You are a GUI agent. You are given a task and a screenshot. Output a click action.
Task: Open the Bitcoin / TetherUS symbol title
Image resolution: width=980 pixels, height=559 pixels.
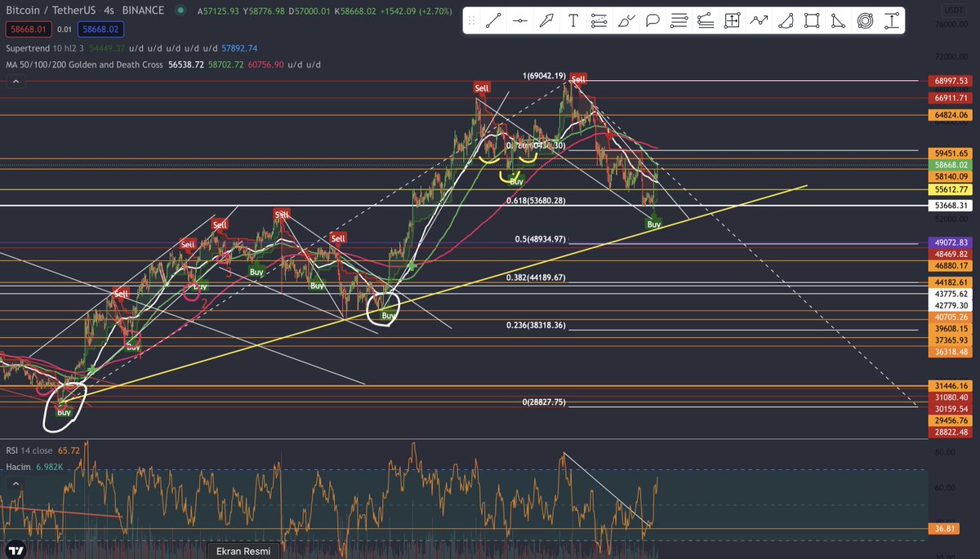(x=49, y=11)
